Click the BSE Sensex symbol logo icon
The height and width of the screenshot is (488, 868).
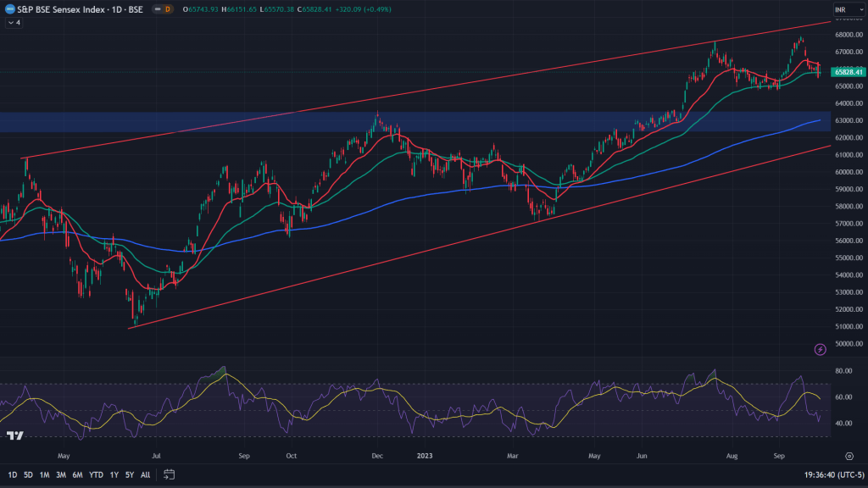[x=9, y=9]
